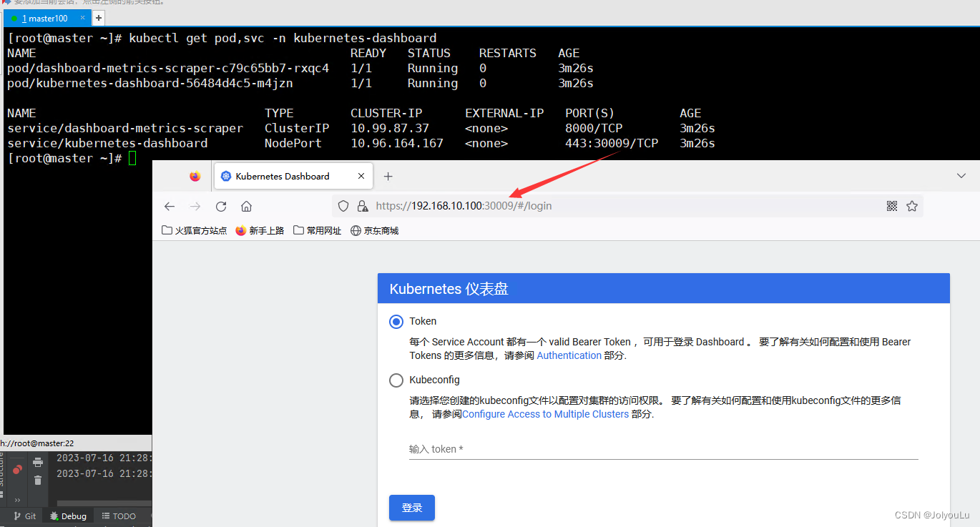Viewport: 980px width, 527px height.
Task: Open a new browser tab with plus
Action: [x=388, y=176]
